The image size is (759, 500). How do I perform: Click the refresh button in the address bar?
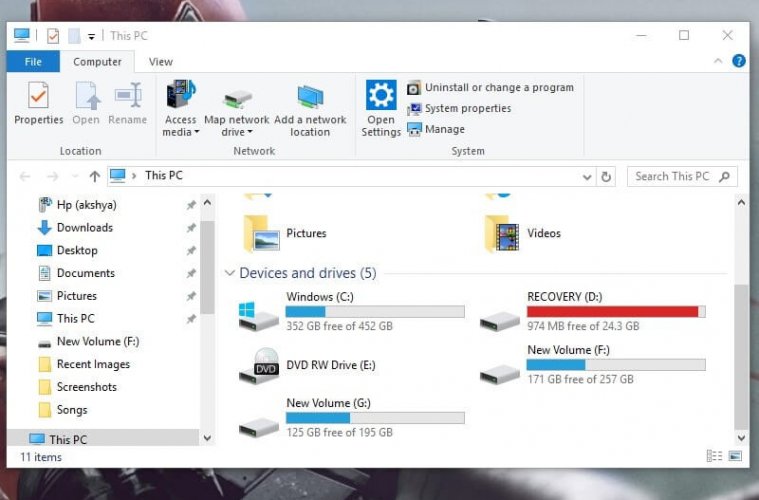(x=606, y=177)
